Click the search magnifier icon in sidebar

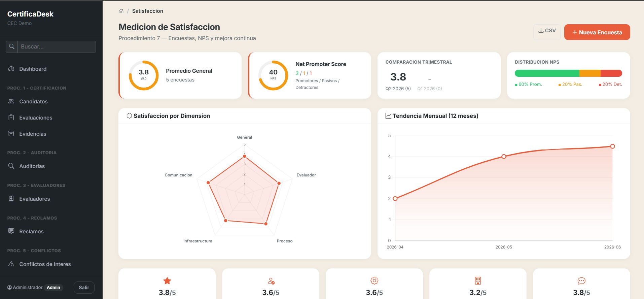[x=11, y=46]
